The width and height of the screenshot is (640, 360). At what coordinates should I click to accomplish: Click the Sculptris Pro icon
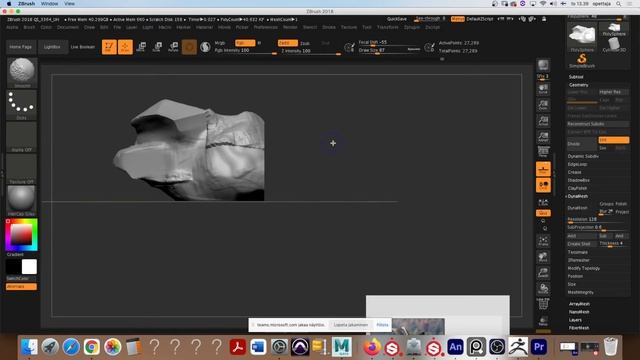click(x=205, y=47)
